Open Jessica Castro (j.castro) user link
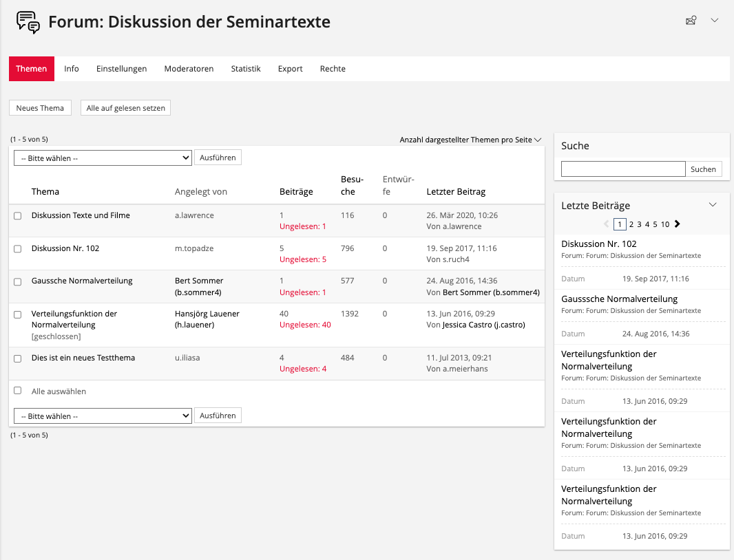The image size is (734, 560). 483,325
